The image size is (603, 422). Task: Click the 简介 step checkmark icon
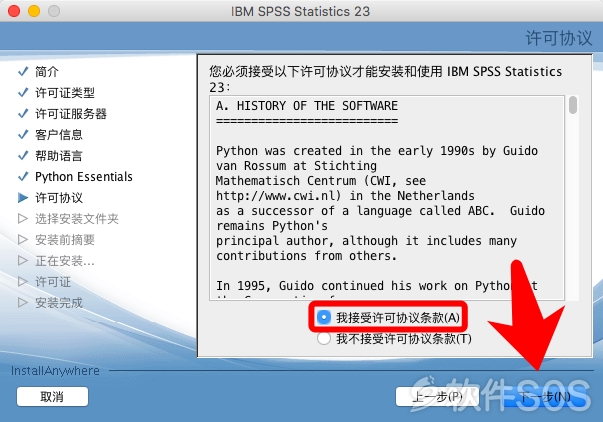coord(23,71)
